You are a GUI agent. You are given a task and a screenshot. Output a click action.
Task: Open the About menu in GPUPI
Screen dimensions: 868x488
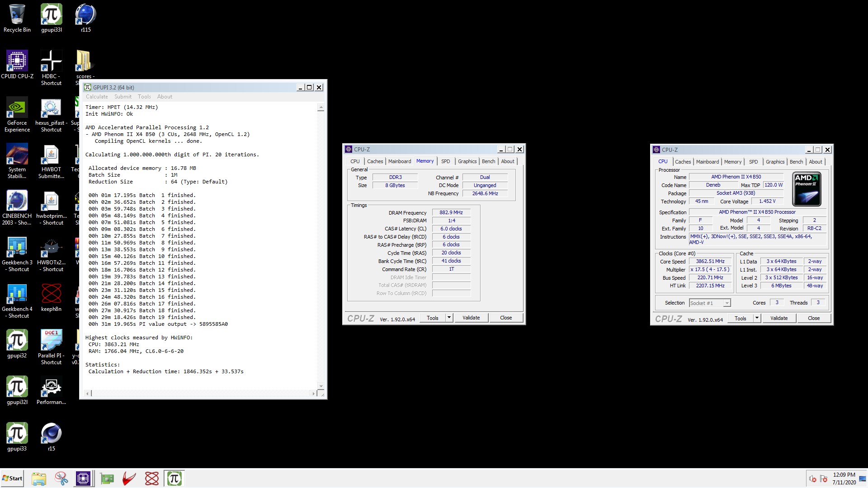point(165,97)
